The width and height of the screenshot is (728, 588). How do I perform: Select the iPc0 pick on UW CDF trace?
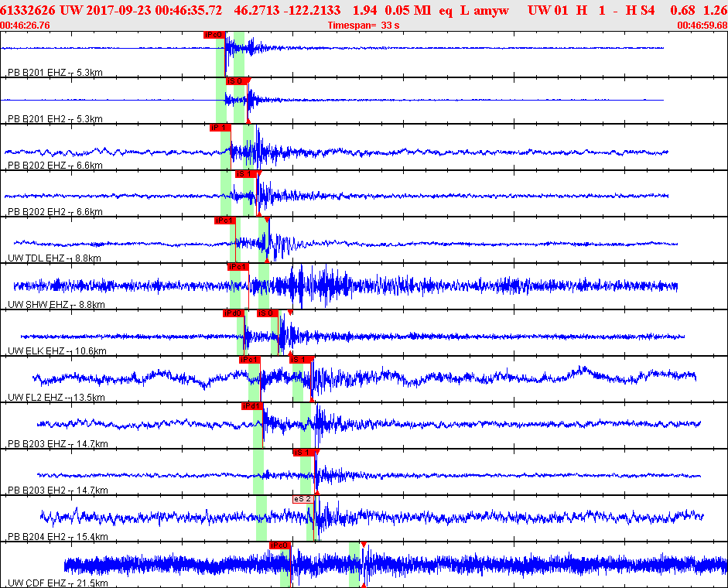279,545
